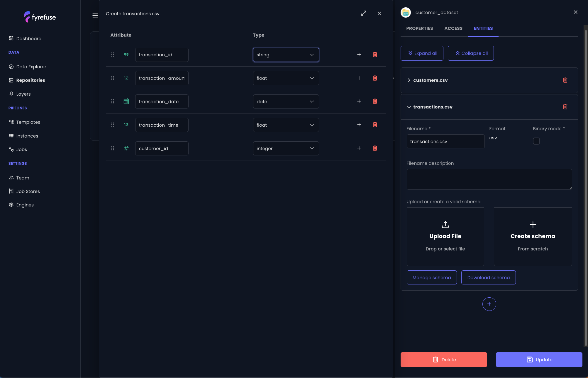The width and height of the screenshot is (588, 378).
Task: Add an attribute after transaction_time
Action: click(359, 125)
